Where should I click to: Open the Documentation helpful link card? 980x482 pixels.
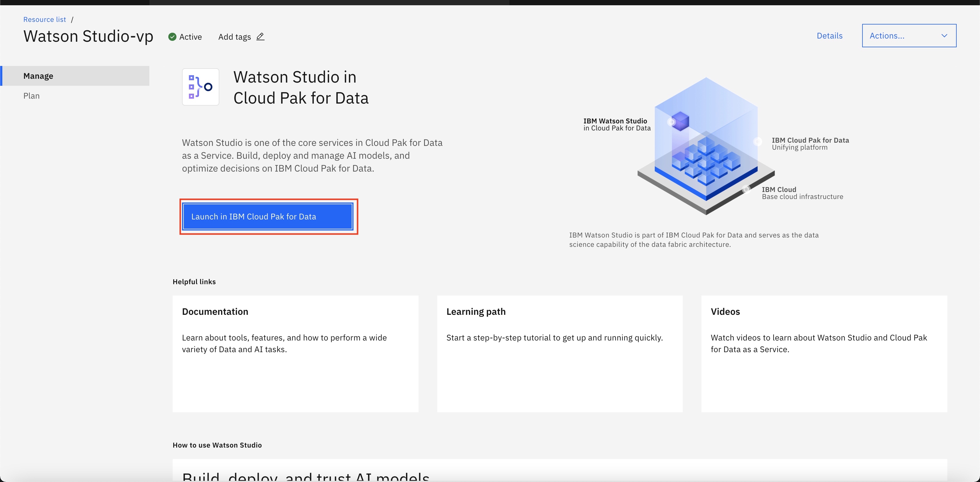(295, 353)
